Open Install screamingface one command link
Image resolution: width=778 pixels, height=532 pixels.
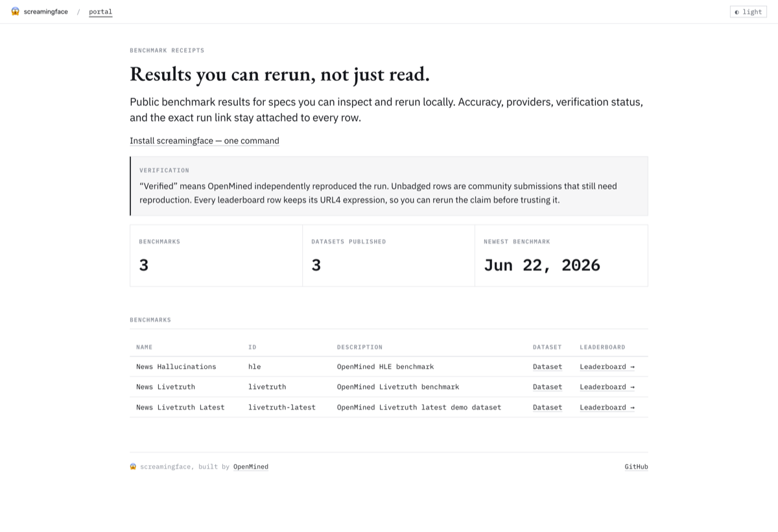(x=204, y=141)
